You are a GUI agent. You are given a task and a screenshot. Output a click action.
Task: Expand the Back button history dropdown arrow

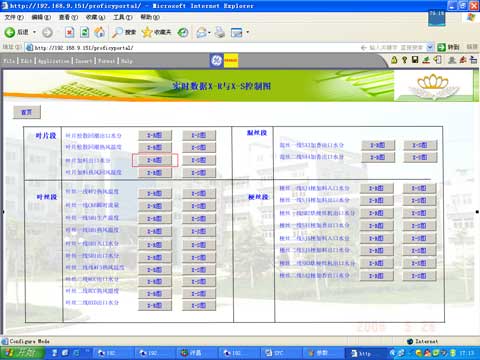click(x=34, y=32)
